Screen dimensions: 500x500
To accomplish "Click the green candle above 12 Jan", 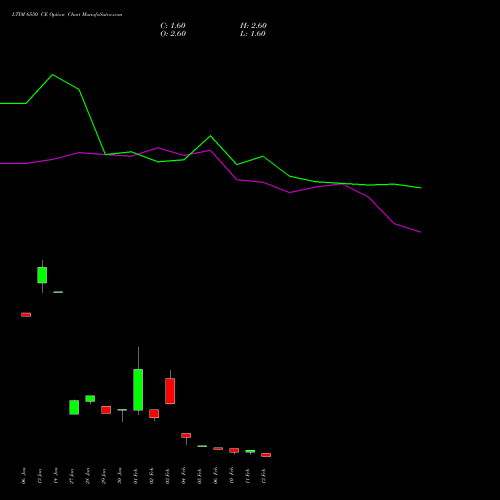I will coord(42,275).
